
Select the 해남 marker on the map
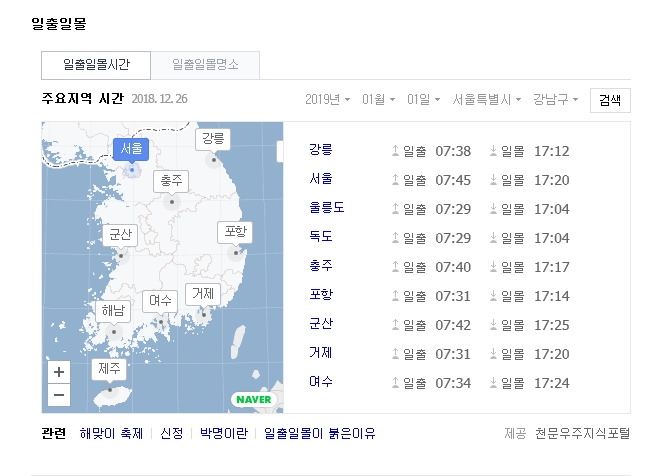click(113, 311)
